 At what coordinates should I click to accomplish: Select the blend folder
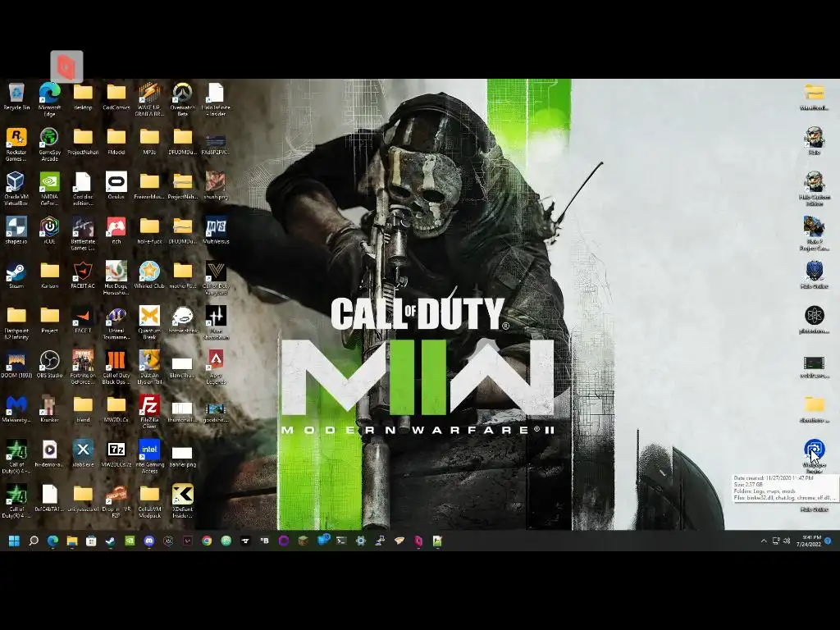[83, 409]
